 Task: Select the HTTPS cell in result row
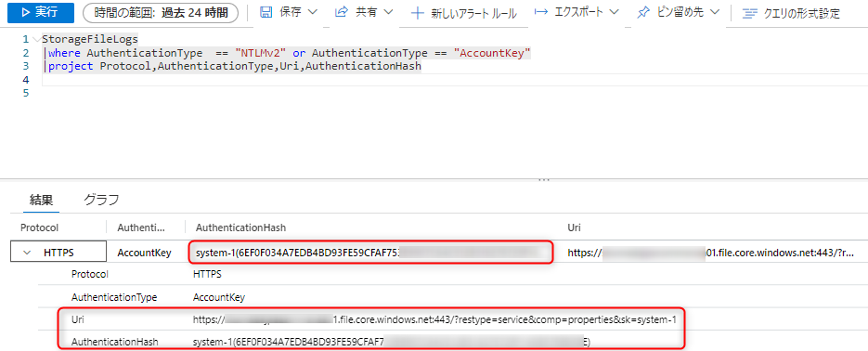58,253
